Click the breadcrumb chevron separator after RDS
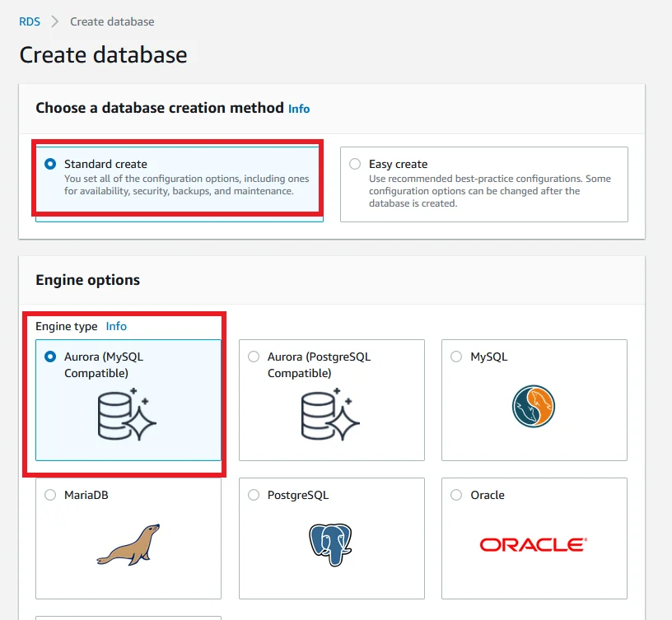672x620 pixels. point(55,21)
